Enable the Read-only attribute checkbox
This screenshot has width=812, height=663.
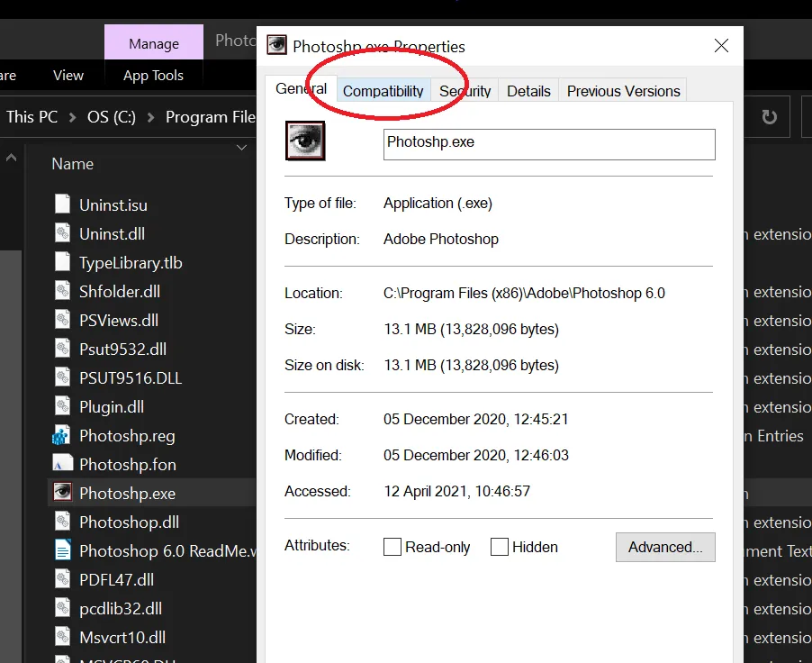(x=392, y=547)
